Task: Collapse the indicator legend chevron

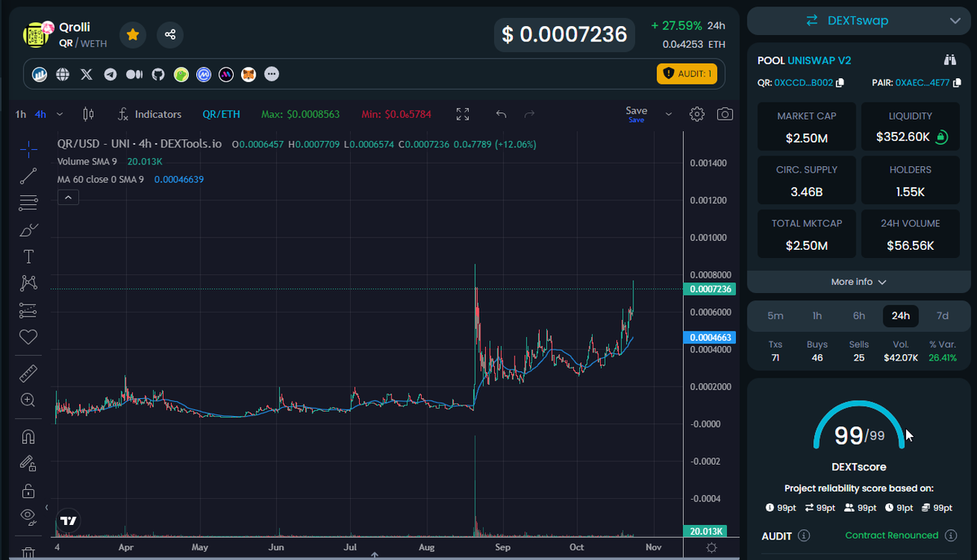Action: 68,197
